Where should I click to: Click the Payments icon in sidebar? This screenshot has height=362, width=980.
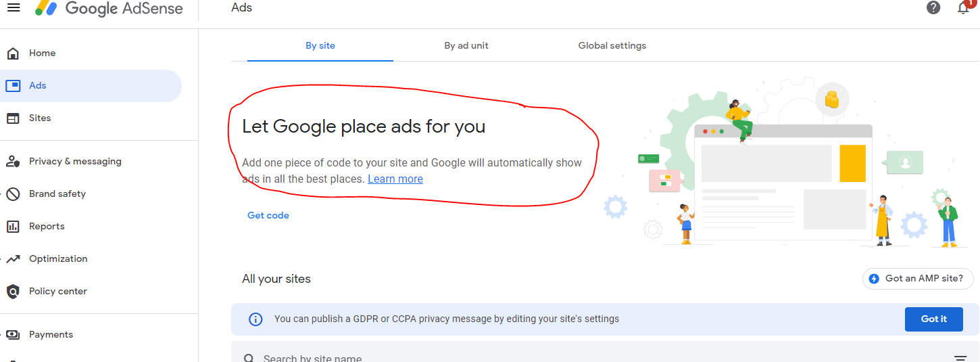point(13,335)
